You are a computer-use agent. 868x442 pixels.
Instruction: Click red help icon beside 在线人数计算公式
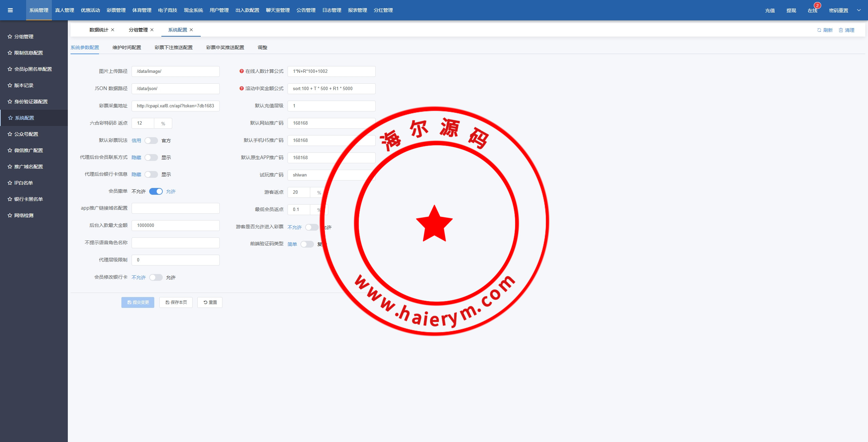(241, 71)
